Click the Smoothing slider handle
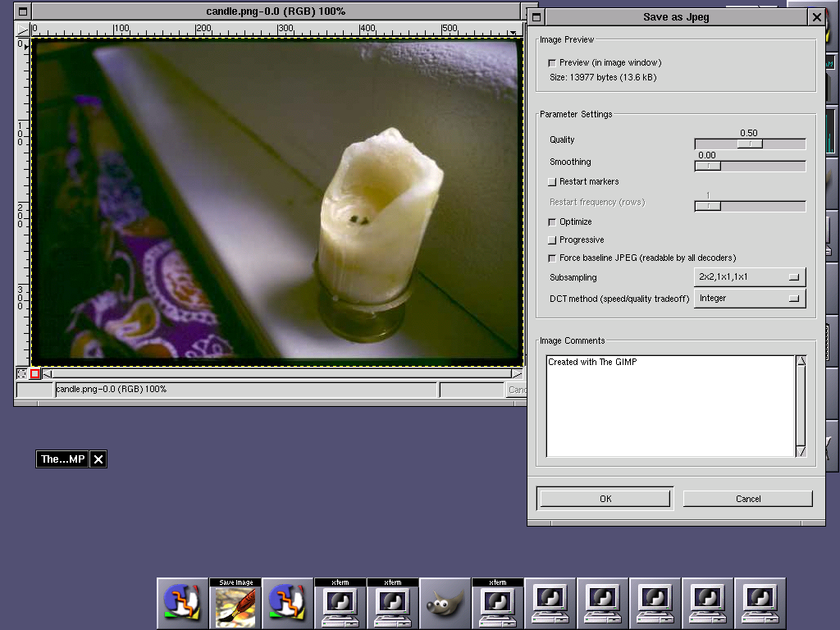This screenshot has height=630, width=840. point(707,166)
